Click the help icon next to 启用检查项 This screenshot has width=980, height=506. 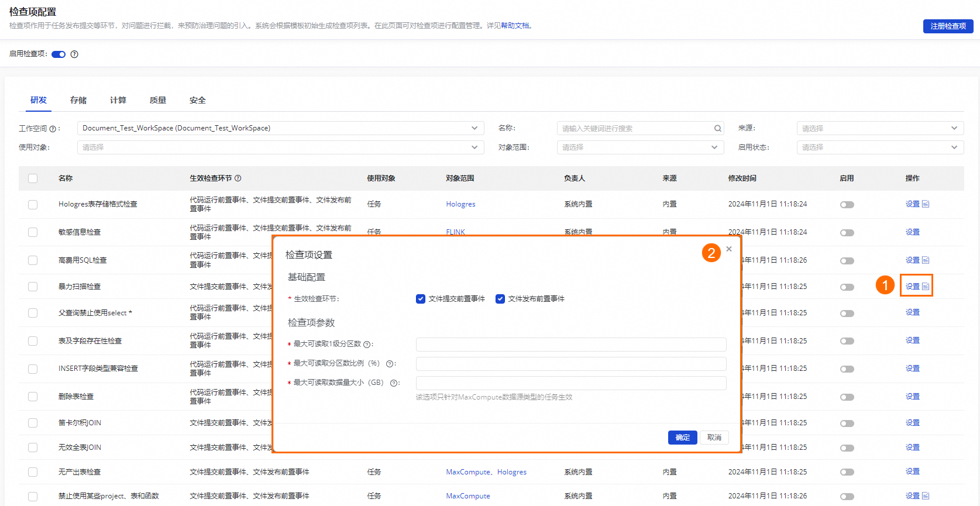click(74, 54)
